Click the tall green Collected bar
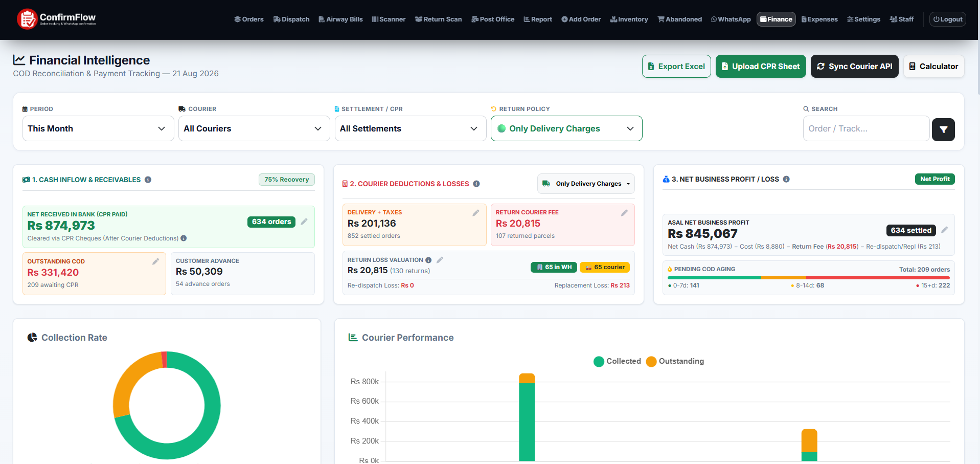The height and width of the screenshot is (464, 980). point(527,422)
